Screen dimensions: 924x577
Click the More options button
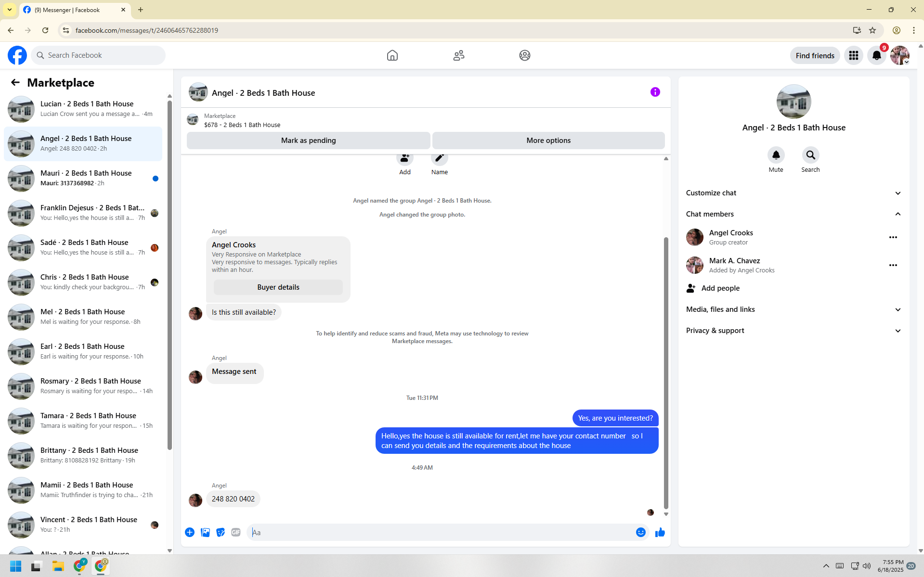click(548, 141)
